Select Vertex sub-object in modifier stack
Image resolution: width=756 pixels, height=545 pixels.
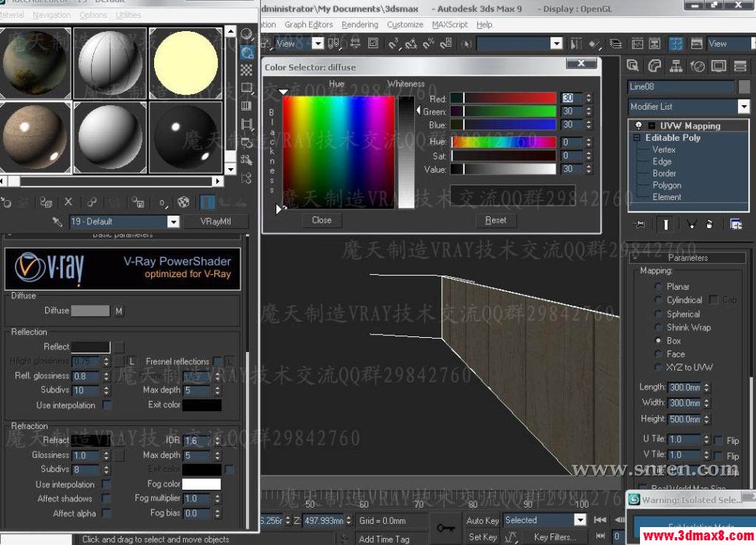pos(663,149)
